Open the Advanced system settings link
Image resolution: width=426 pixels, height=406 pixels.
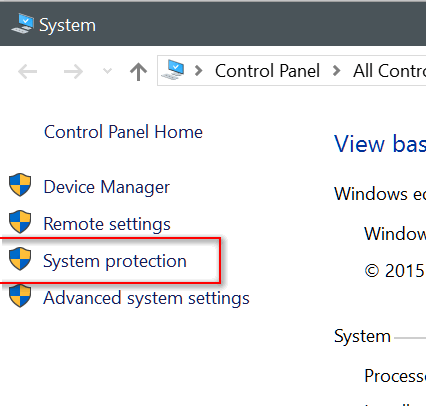pos(146,298)
